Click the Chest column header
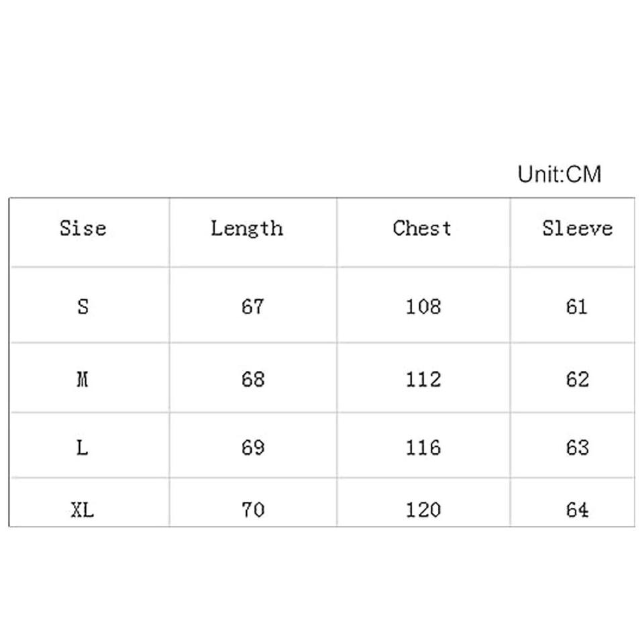The height and width of the screenshot is (644, 644). [x=422, y=228]
